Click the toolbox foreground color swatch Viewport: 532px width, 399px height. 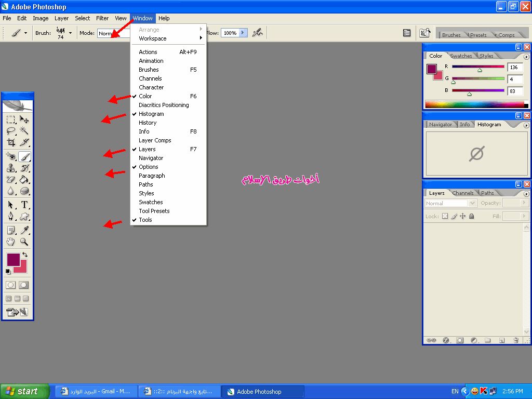(13, 260)
